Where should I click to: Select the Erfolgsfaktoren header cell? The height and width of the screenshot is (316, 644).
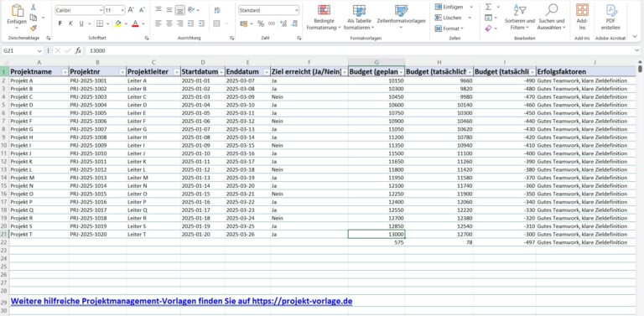[585, 72]
